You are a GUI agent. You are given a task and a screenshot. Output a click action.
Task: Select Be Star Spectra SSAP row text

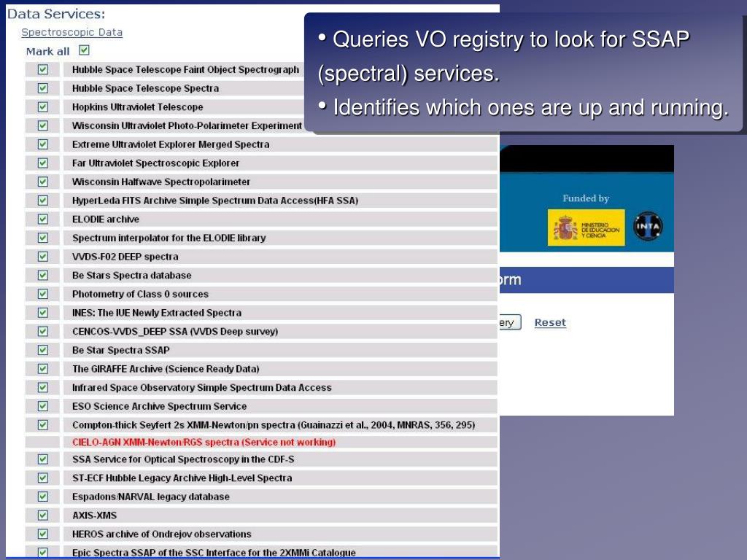(121, 350)
